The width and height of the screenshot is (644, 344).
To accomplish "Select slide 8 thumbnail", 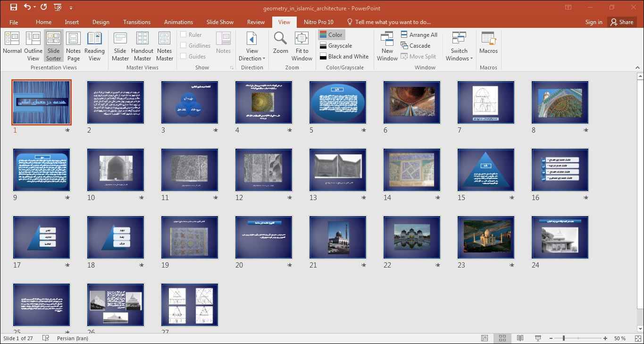I will tap(560, 102).
